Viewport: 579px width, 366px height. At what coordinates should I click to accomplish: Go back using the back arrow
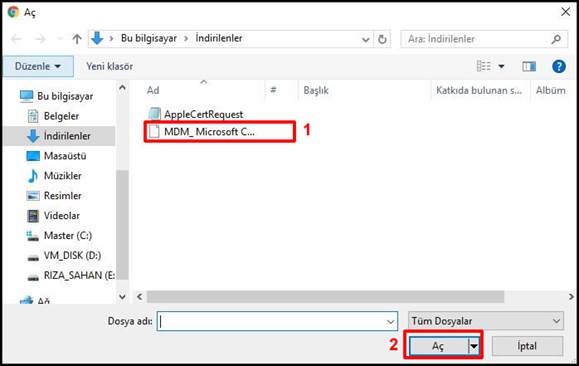[x=17, y=39]
